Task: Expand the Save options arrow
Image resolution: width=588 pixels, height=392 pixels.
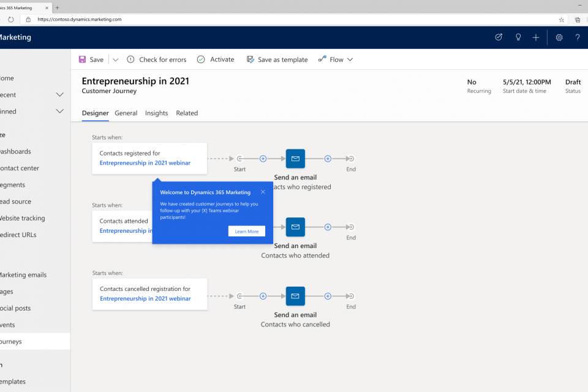Action: (116, 59)
